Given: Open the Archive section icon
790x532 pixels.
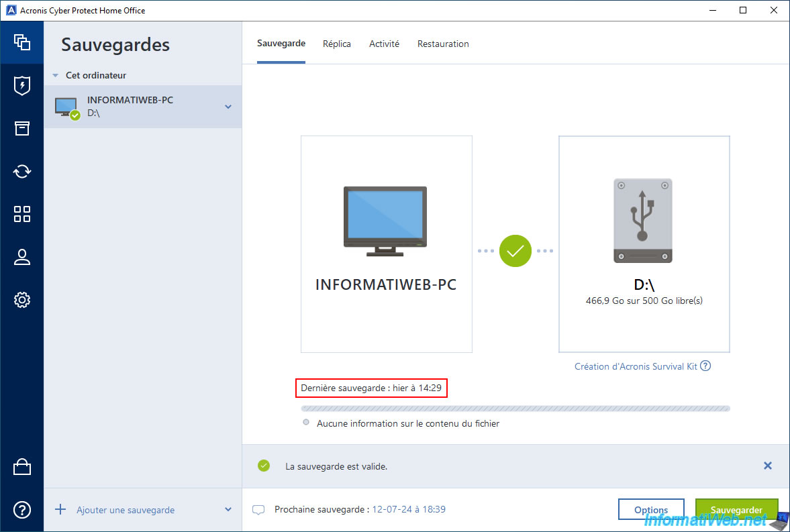Looking at the screenshot, I should (x=22, y=128).
